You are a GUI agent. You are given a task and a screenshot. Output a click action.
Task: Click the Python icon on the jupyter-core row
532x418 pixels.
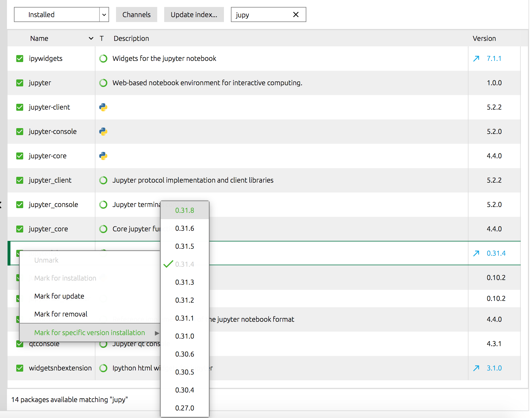click(103, 156)
